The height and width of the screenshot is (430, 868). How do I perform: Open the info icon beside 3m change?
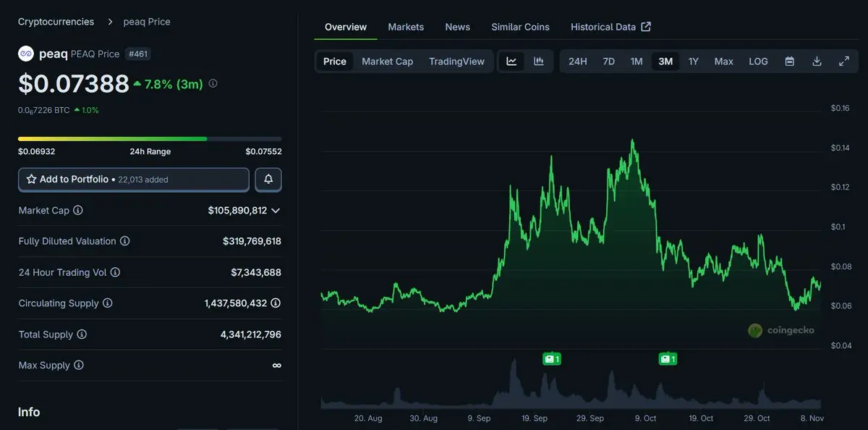tap(213, 83)
